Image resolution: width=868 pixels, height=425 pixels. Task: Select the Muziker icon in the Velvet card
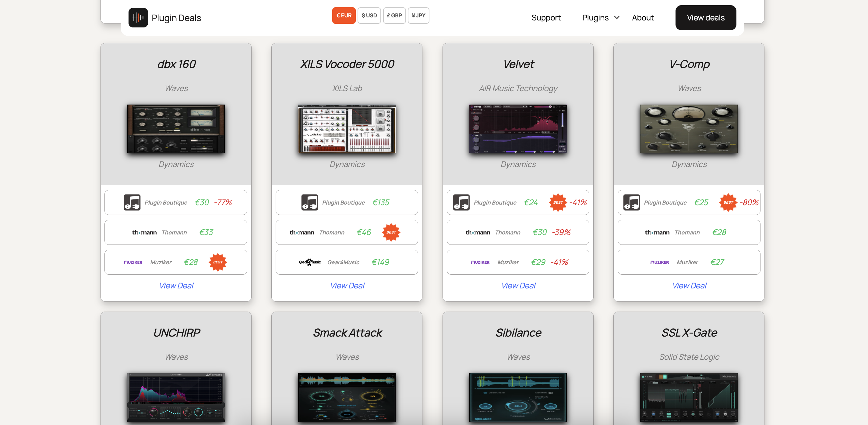coord(481,262)
